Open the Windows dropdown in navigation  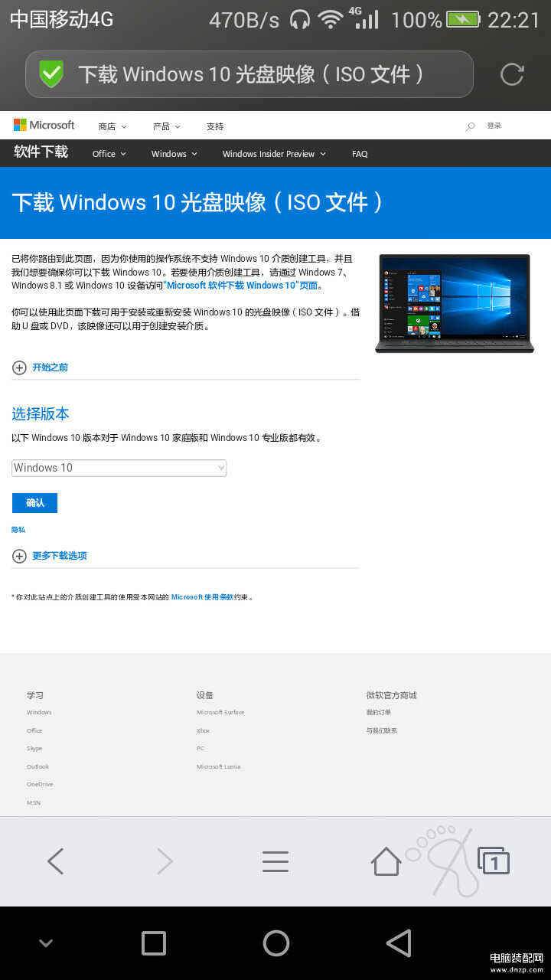pyautogui.click(x=174, y=154)
